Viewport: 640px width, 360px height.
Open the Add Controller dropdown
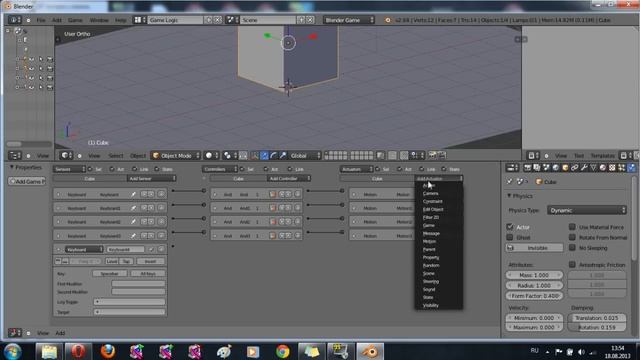coord(288,178)
